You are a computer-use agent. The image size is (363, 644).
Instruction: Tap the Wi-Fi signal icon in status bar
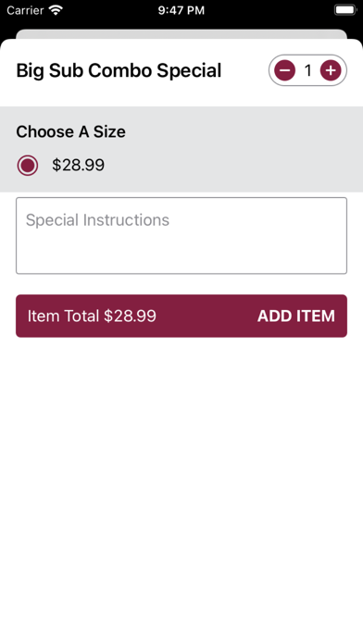point(56,10)
